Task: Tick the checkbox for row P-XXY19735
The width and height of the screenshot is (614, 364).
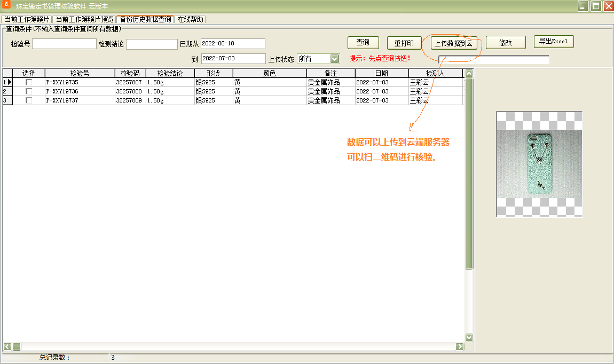Action: tap(29, 82)
